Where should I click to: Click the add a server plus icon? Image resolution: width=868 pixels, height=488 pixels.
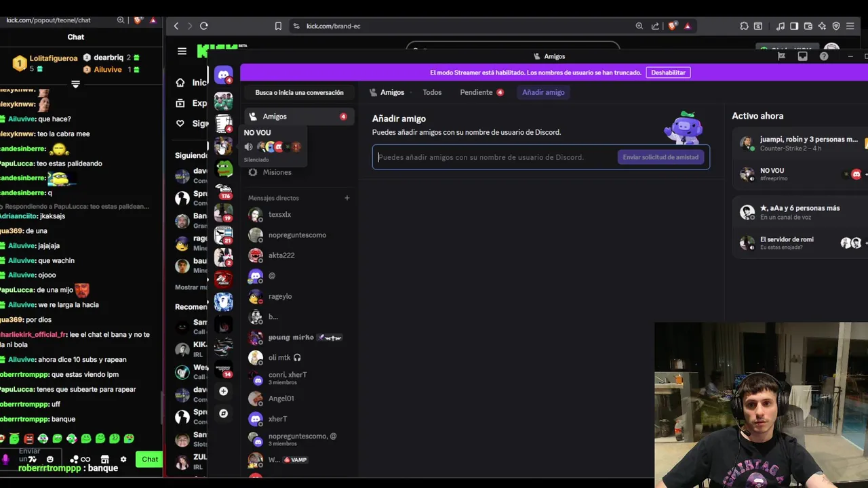click(223, 391)
